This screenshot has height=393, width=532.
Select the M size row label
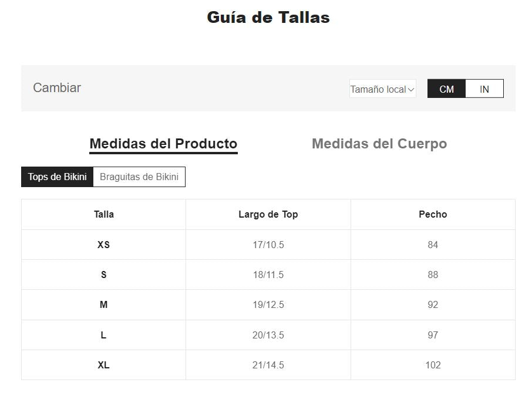(x=104, y=304)
